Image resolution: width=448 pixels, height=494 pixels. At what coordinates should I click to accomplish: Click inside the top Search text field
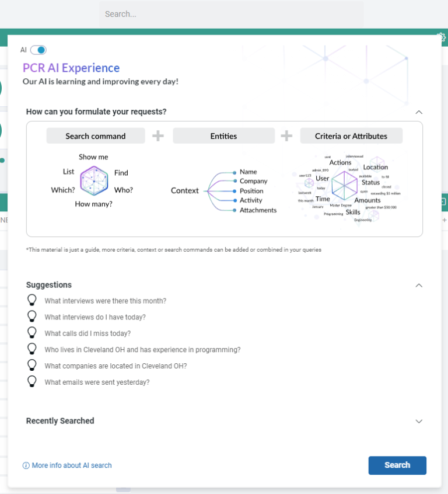pos(231,14)
